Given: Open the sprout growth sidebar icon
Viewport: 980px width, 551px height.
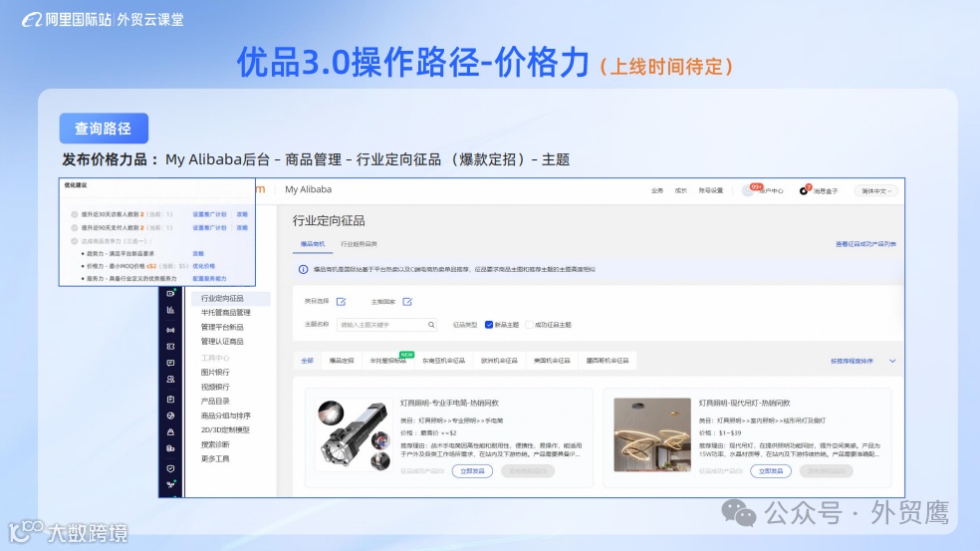Looking at the screenshot, I should tap(170, 484).
